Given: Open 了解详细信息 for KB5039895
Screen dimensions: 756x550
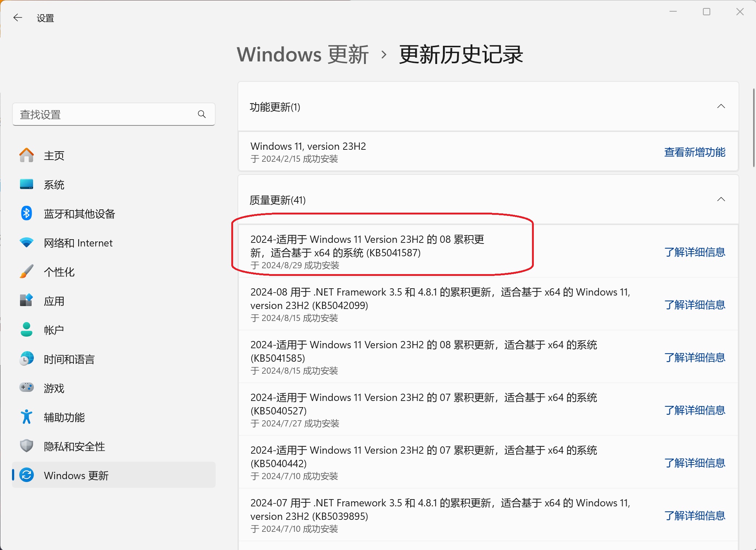Looking at the screenshot, I should (x=695, y=515).
